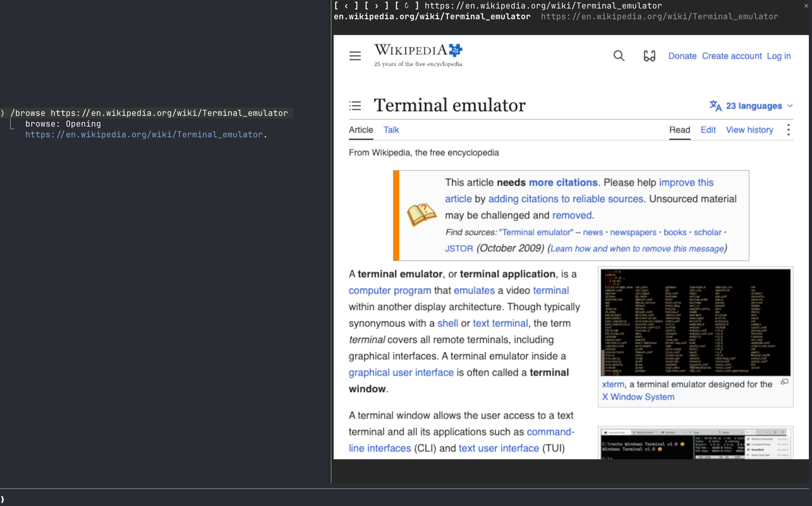Open the 'text user interface' link
This screenshot has height=506, width=812.
tap(499, 448)
